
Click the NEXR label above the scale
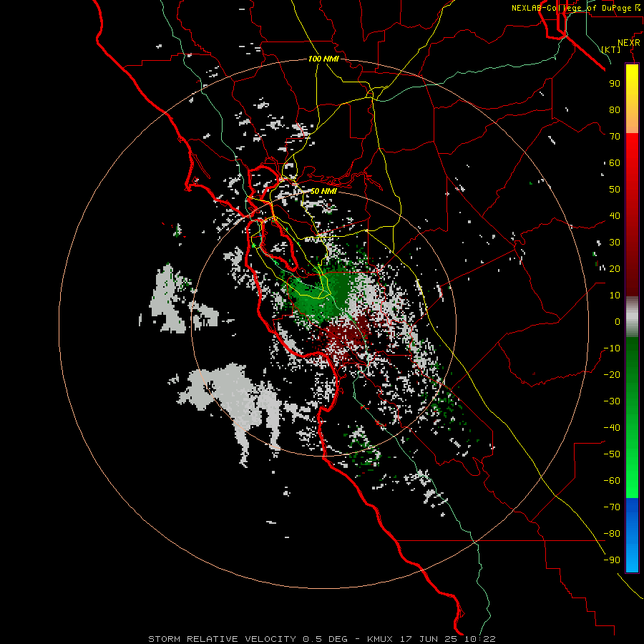point(628,43)
